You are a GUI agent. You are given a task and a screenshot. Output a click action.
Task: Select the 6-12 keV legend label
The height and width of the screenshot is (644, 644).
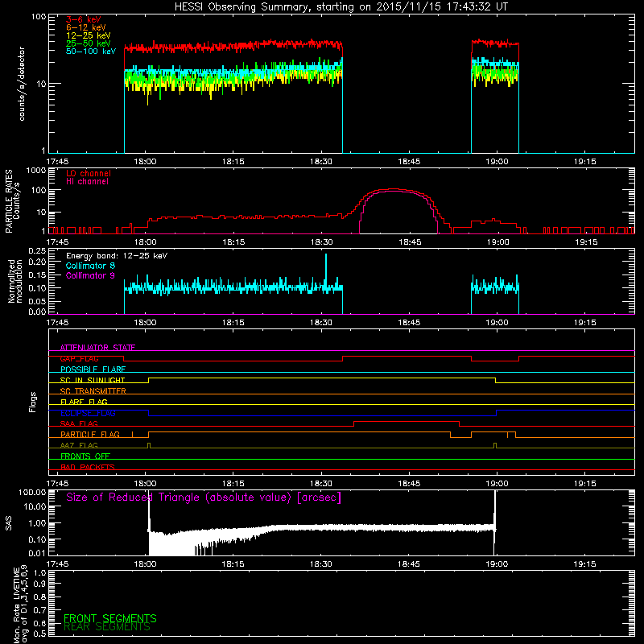tap(86, 27)
